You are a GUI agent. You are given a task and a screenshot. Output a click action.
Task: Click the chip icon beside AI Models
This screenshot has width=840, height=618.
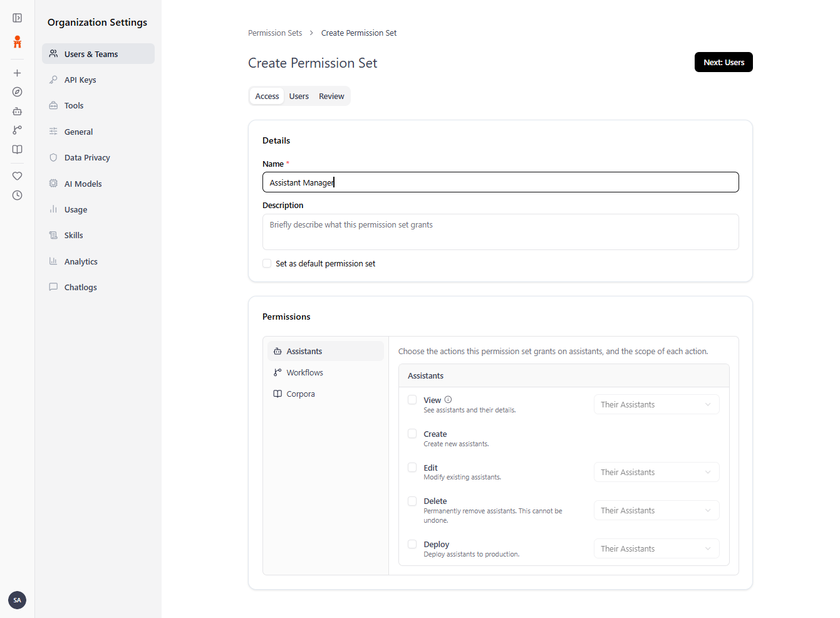pyautogui.click(x=53, y=184)
